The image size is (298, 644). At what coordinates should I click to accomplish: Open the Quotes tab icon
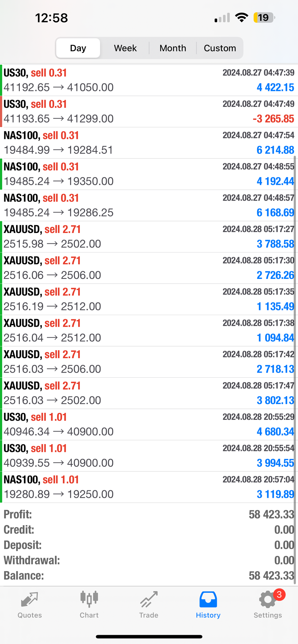[x=30, y=599]
